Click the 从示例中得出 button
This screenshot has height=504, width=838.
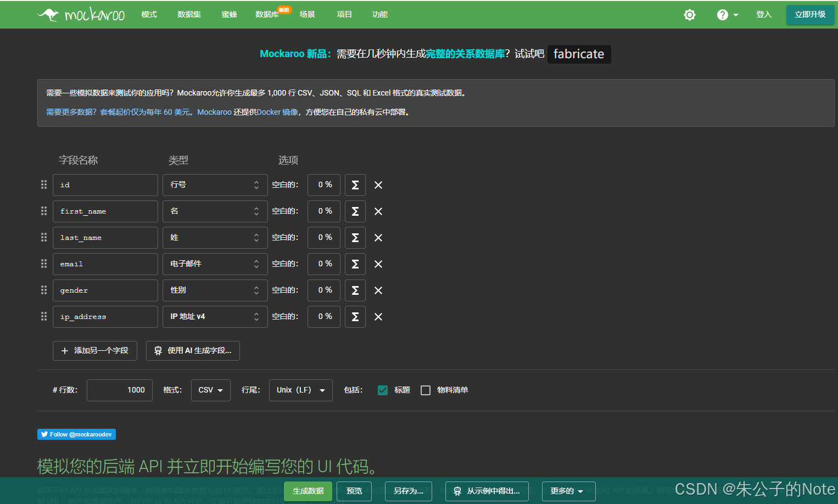pyautogui.click(x=487, y=491)
